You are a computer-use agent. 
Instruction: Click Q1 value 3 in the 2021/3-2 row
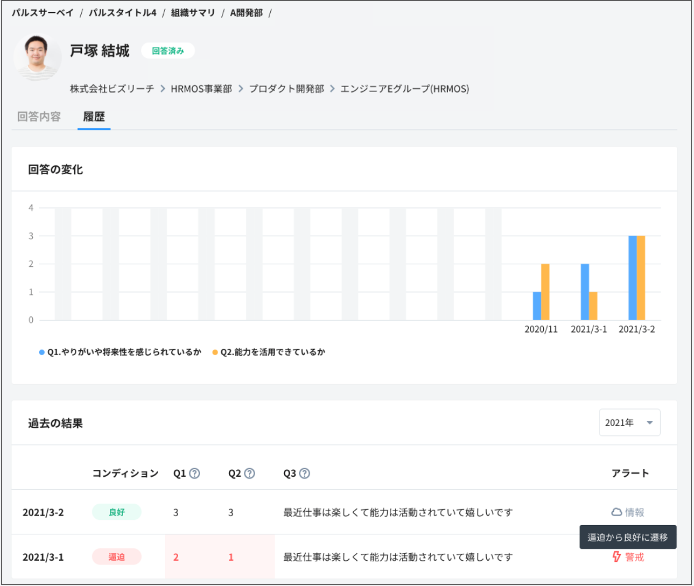click(x=176, y=513)
